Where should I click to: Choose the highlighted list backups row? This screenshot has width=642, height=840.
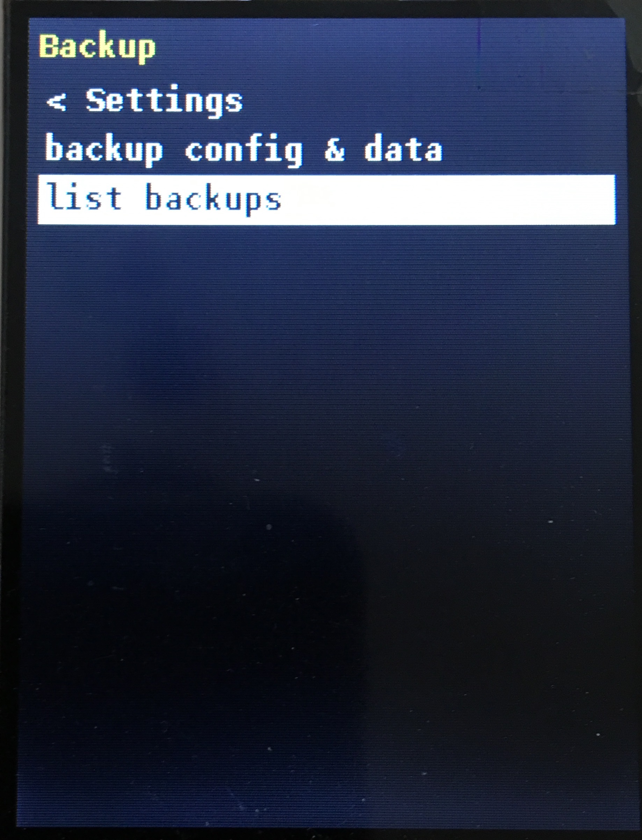click(327, 200)
